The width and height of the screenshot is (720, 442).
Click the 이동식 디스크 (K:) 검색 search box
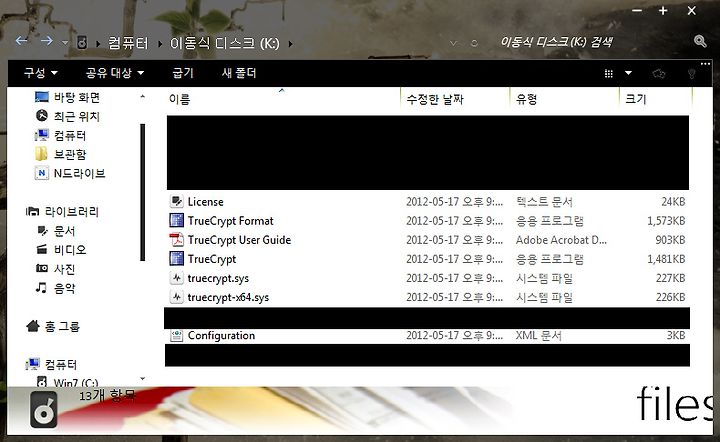(x=557, y=42)
